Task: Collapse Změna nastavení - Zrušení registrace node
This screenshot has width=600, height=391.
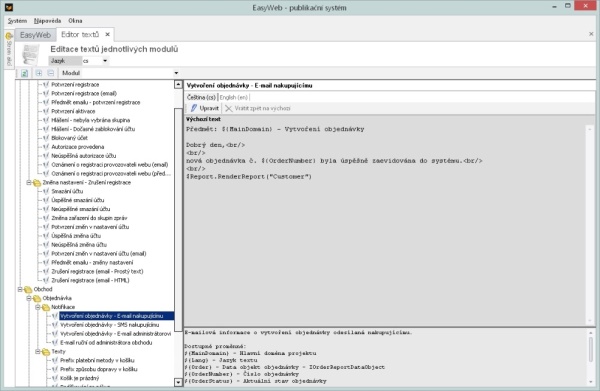Action: click(29, 182)
